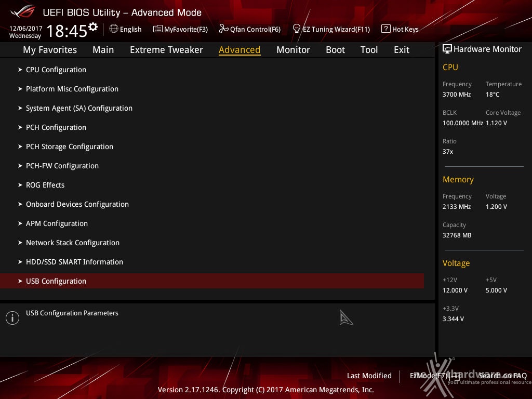Click the 18:45 clock display

click(67, 31)
